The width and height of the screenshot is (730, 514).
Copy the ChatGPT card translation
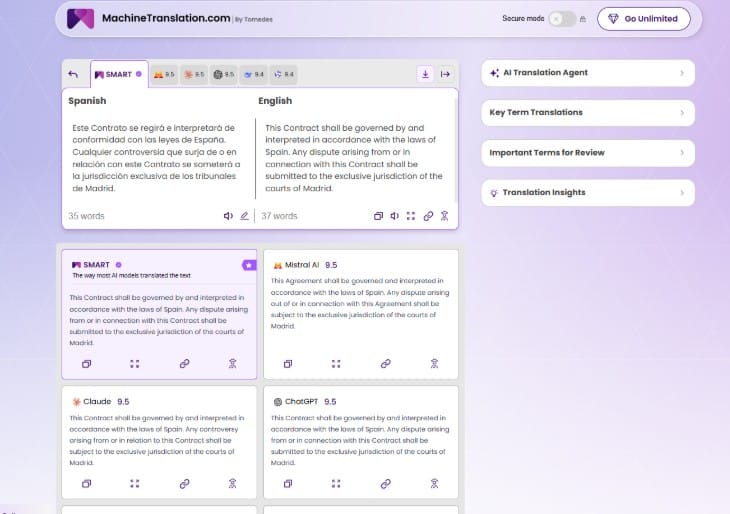pyautogui.click(x=288, y=484)
